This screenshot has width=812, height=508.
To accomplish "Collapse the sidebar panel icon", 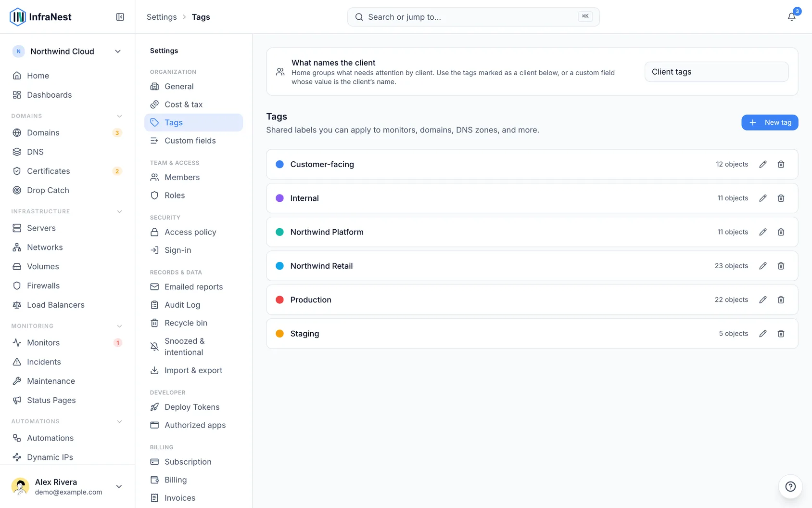I will pos(120,17).
